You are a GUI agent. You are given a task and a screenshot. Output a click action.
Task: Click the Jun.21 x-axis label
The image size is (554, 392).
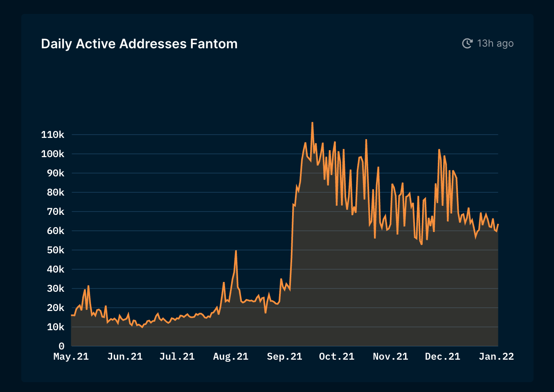coord(125,357)
